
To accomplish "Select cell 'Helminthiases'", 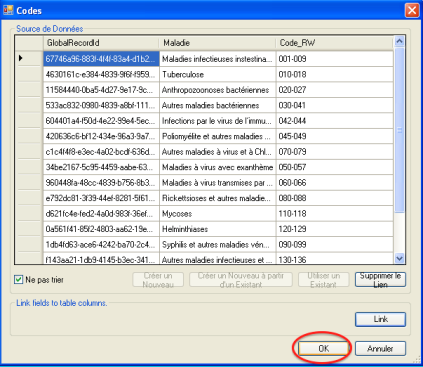I will pos(218,229).
